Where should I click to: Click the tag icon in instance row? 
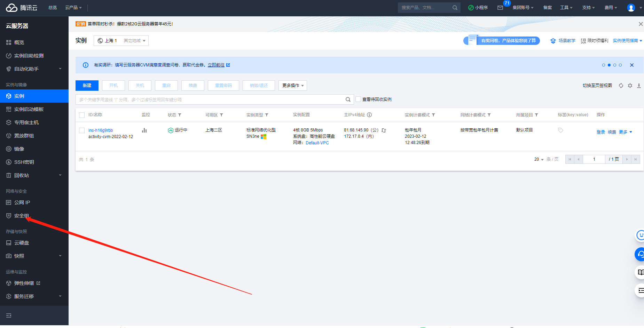pyautogui.click(x=560, y=130)
